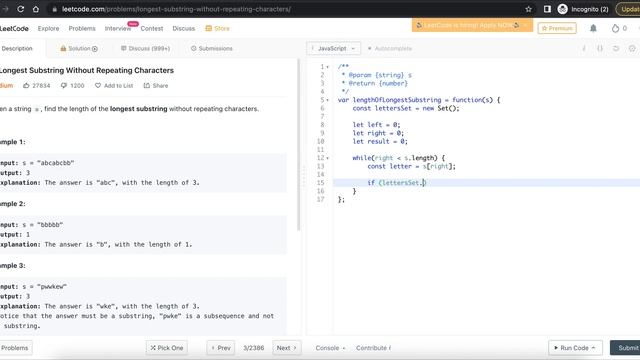The width and height of the screenshot is (640, 360).
Task: Collapse the comment block fold arrow at line 1
Action: point(327,67)
